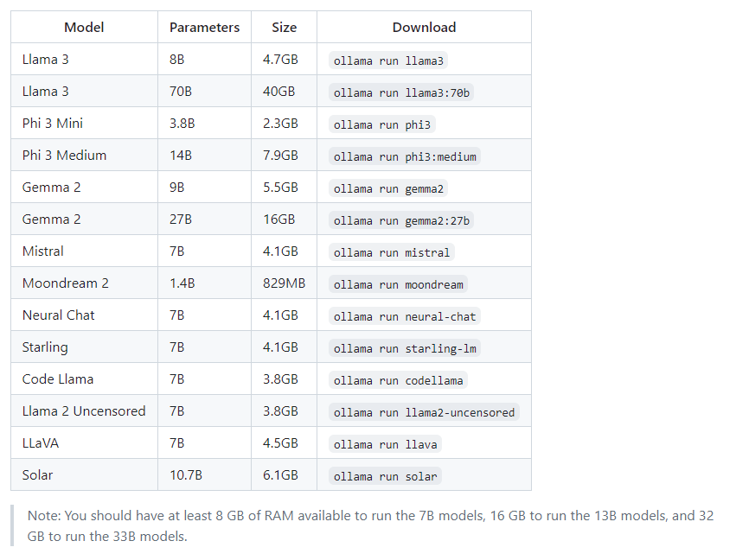The image size is (736, 560).
Task: Click the 'ollama run moondream' code
Action: pyautogui.click(x=398, y=284)
